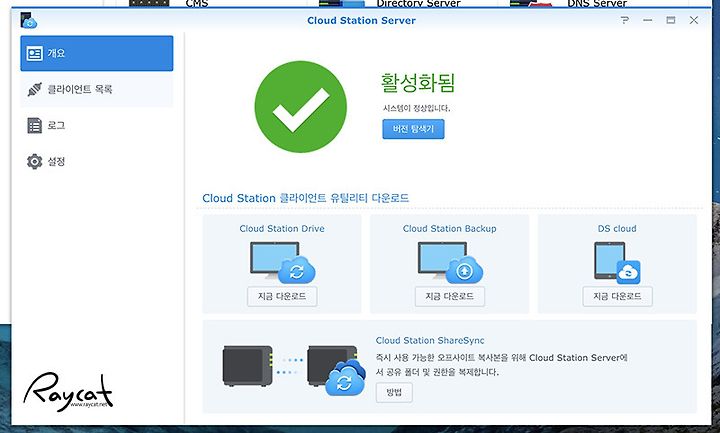Switch to the 로그 log tab

point(96,125)
